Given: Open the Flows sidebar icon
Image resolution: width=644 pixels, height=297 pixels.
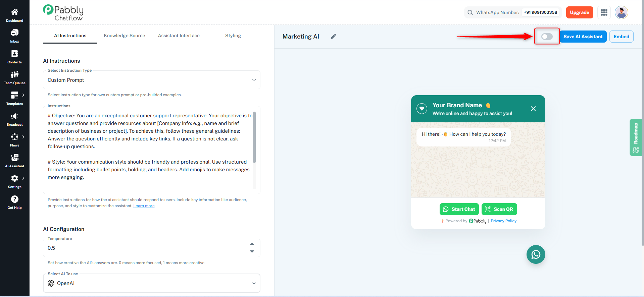Looking at the screenshot, I should coord(14,137).
